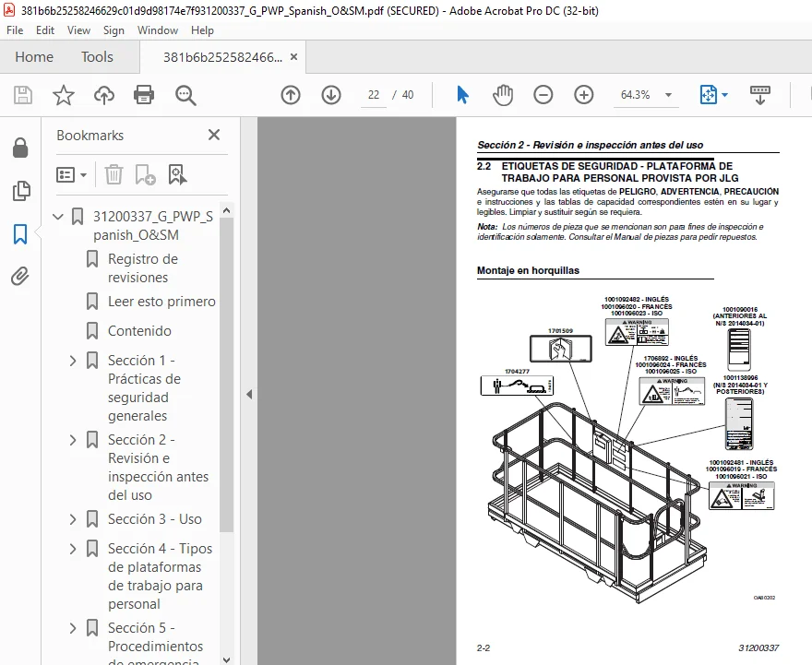The height and width of the screenshot is (665, 812).
Task: Add a new bookmark icon
Action: point(145,175)
